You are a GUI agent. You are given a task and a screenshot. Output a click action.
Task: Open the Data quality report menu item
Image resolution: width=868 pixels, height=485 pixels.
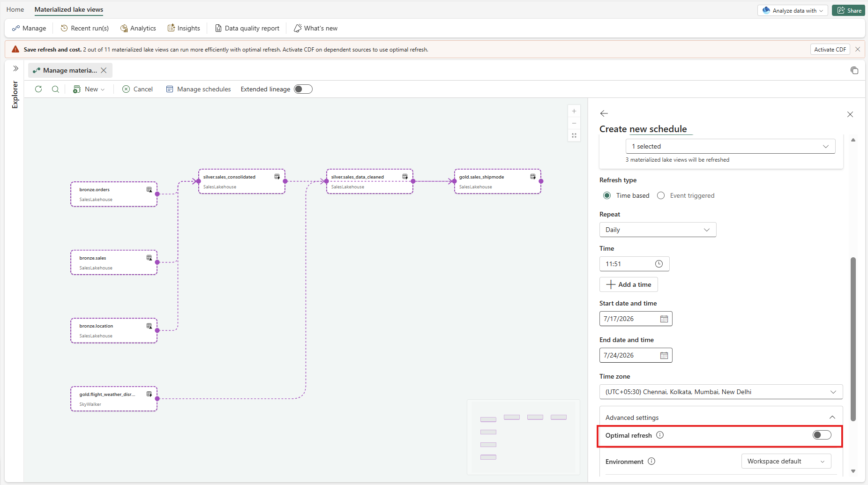point(247,28)
